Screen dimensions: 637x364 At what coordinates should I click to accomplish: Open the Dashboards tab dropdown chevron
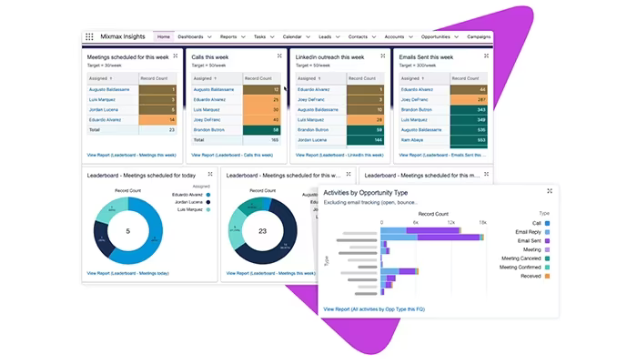click(209, 37)
